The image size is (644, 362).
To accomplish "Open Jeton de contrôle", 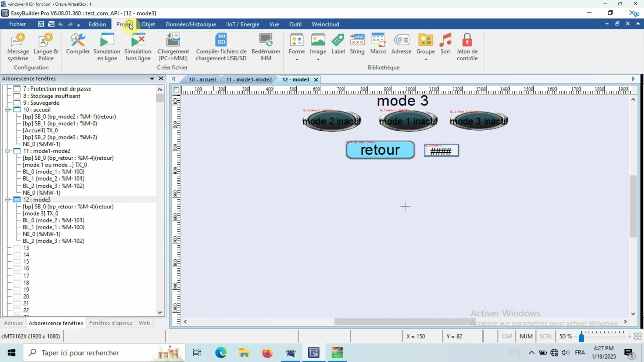I will (x=467, y=47).
